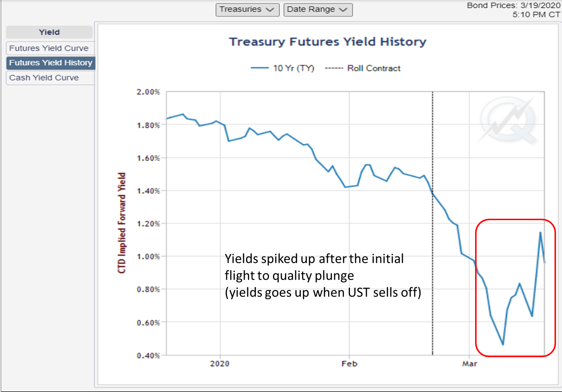562x392 pixels.
Task: Click the red annotation box around March data
Action: pos(516,288)
